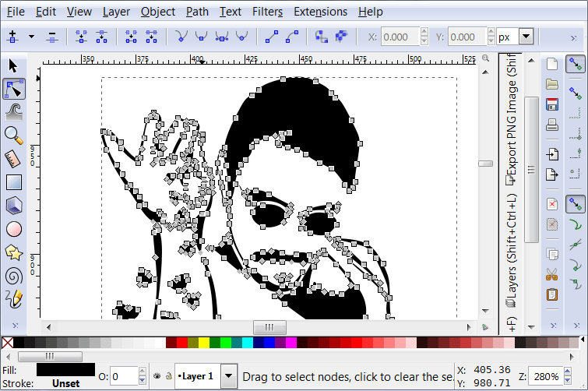Click the Delete selected nodes icon
Image resolution: width=588 pixels, height=391 pixels.
(51, 37)
